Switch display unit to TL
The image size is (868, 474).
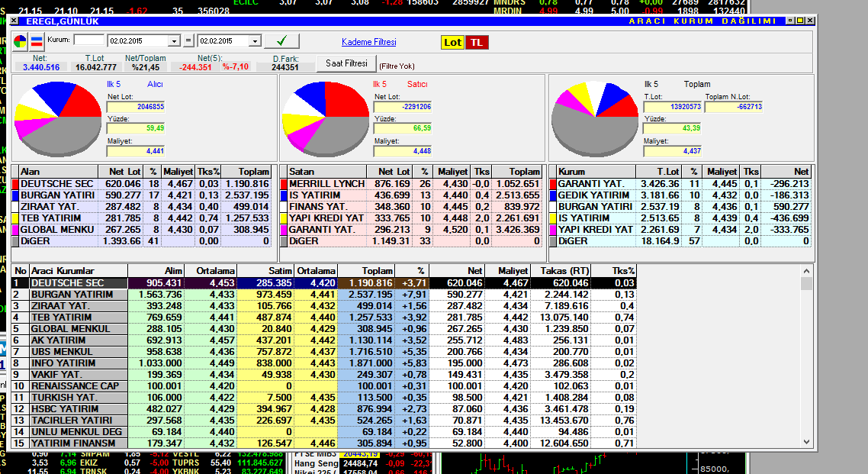[x=476, y=43]
